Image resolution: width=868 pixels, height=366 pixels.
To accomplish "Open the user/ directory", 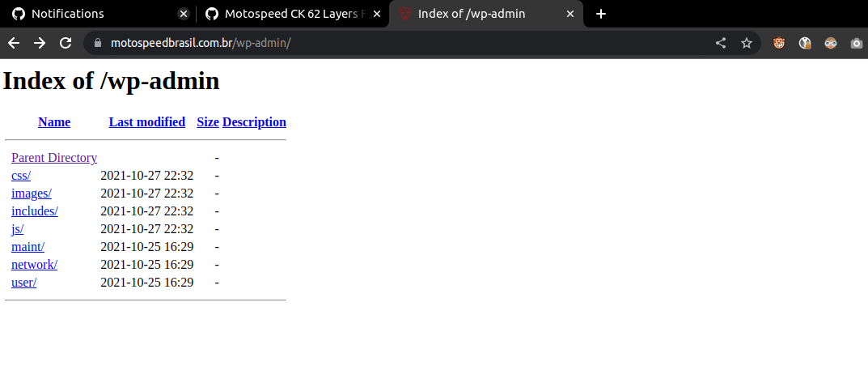I will coord(23,282).
